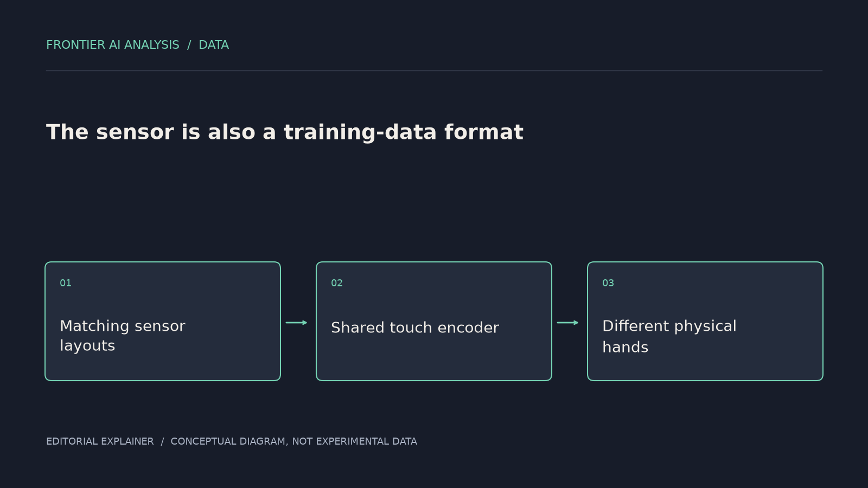Select the slide title about training-data format
The height and width of the screenshot is (488, 868).
pos(285,132)
